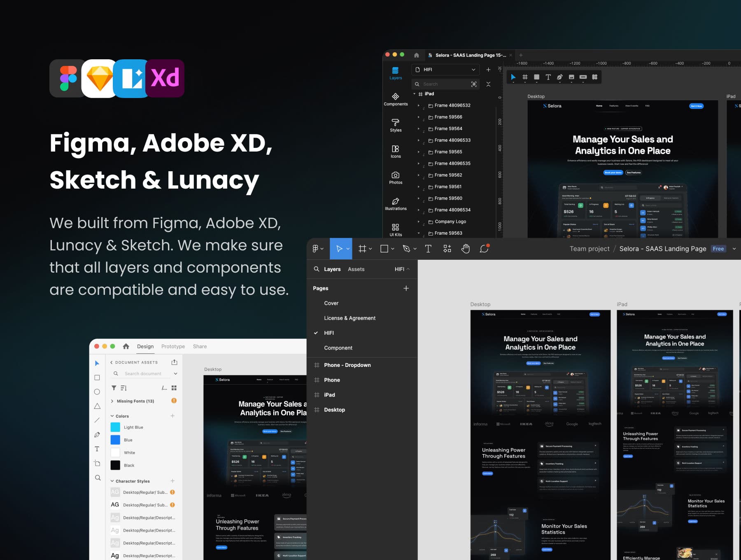
Task: Go back from Document Assets in XD
Action: 112,362
